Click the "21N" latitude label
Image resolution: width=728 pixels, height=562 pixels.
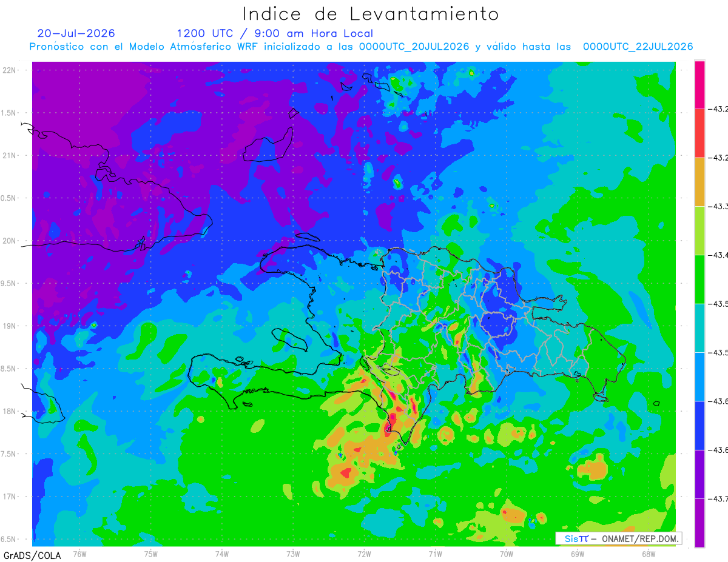[x=10, y=155]
